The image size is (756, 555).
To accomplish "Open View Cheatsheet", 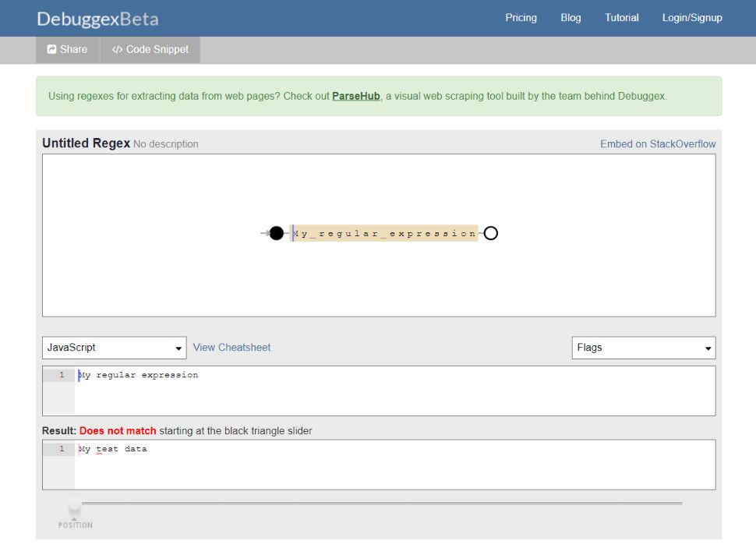I will point(231,347).
